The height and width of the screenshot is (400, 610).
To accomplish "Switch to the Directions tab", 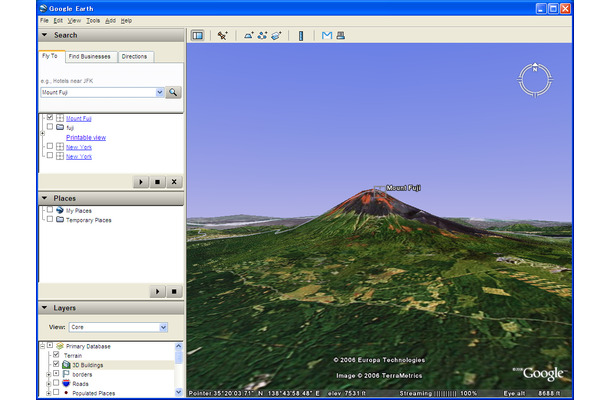I will pyautogui.click(x=134, y=56).
